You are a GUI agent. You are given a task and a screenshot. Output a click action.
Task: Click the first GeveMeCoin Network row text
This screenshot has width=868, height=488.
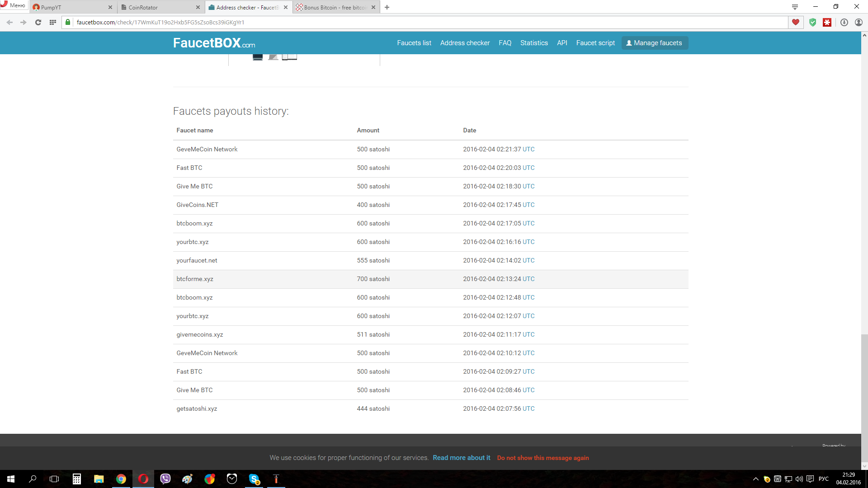coord(207,149)
